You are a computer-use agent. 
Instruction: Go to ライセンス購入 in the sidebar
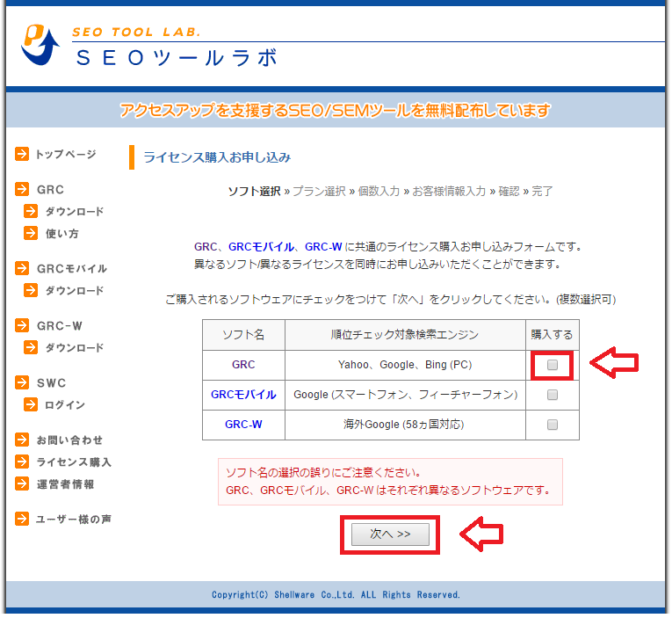[74, 462]
